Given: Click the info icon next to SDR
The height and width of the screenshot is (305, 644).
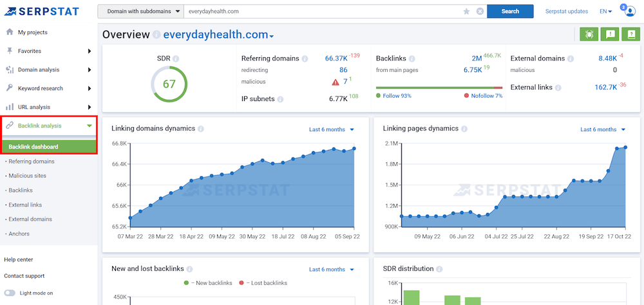Looking at the screenshot, I should (176, 59).
